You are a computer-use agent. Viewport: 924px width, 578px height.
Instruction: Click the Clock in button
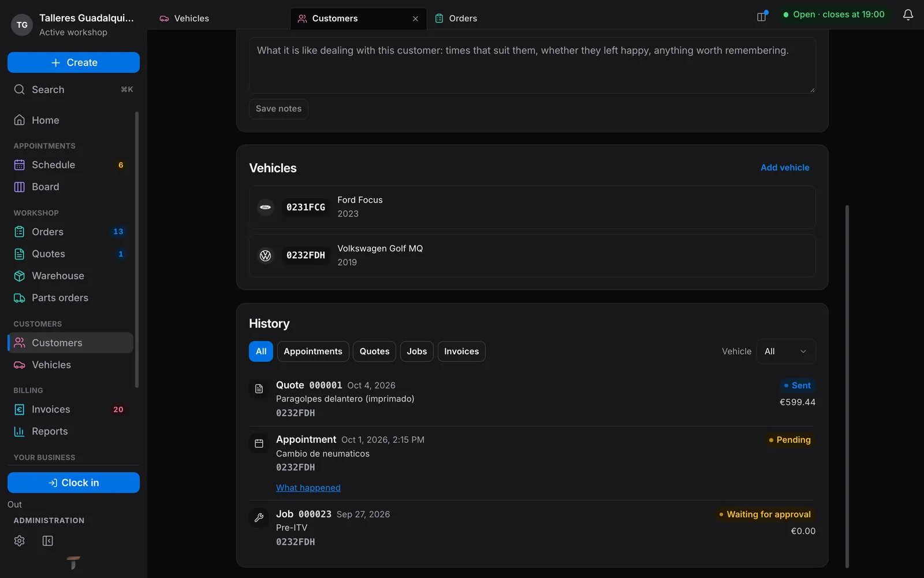[73, 483]
